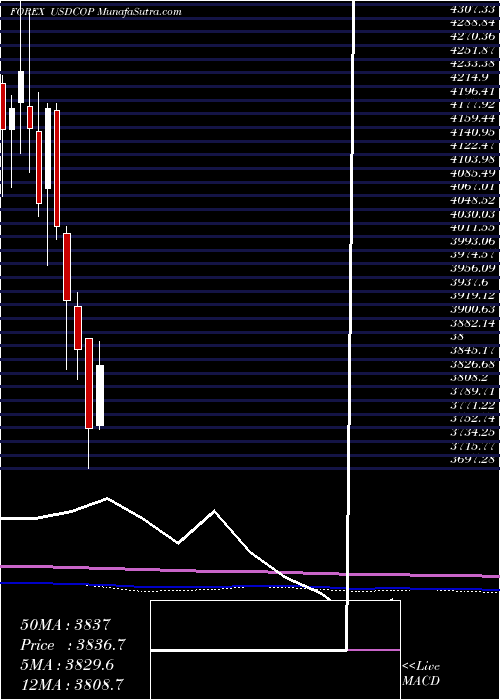The image size is (500, 700).
Task: Select the 12MA : 3808.7 readout
Action: pos(72,684)
